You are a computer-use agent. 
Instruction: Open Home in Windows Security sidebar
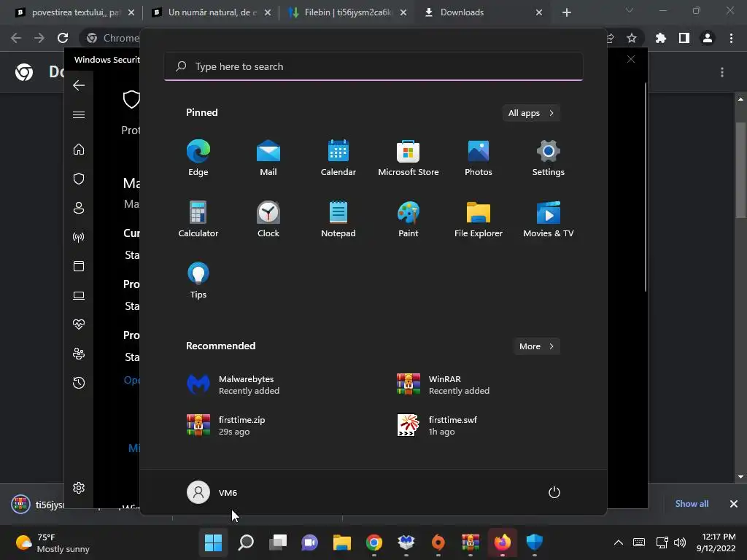point(79,149)
